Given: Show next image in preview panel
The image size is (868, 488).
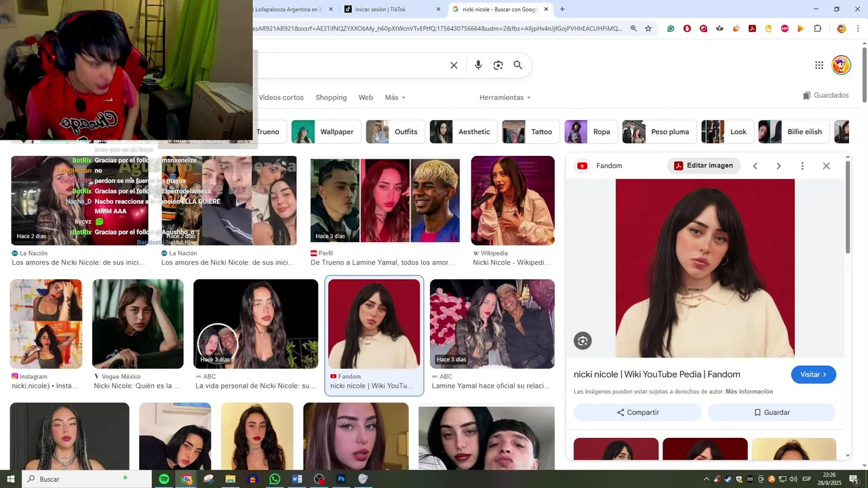Looking at the screenshot, I should [x=778, y=166].
